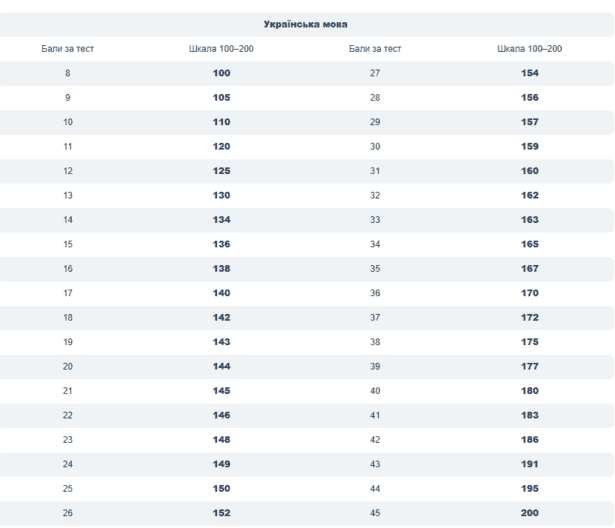Click the "Українська мова" table title

pos(306,23)
